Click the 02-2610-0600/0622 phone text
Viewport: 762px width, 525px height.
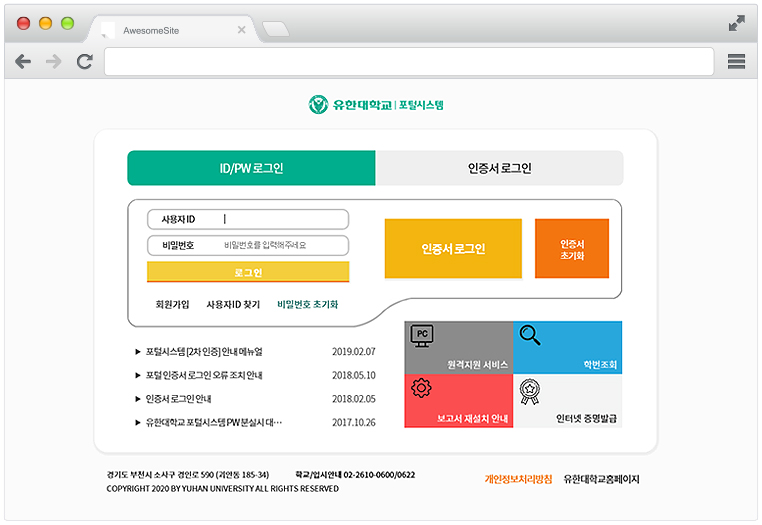click(379, 475)
